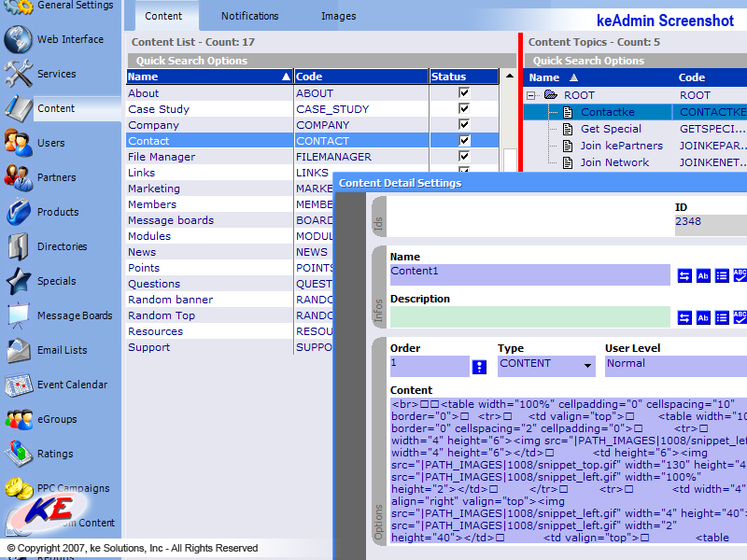Viewport: 747px width, 560px height.
Task: Open the Products icon in the sidebar
Action: tap(18, 212)
